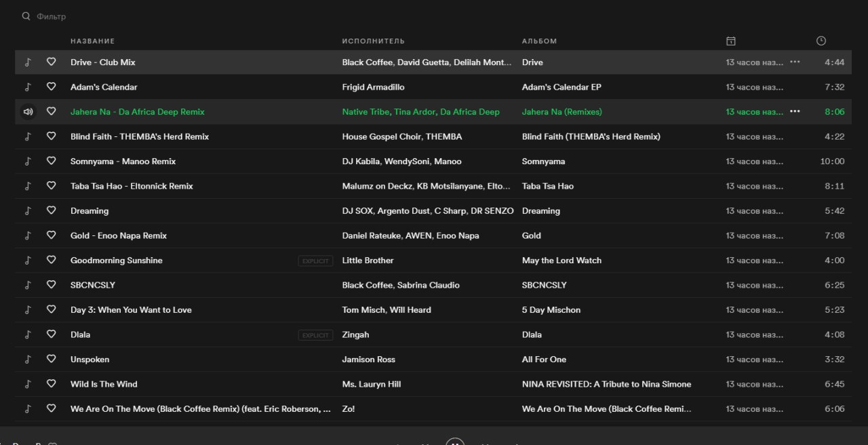Screen dimensions: 868x445
Task: Open artist Ms. Lauryn Hill
Action: tap(372, 384)
